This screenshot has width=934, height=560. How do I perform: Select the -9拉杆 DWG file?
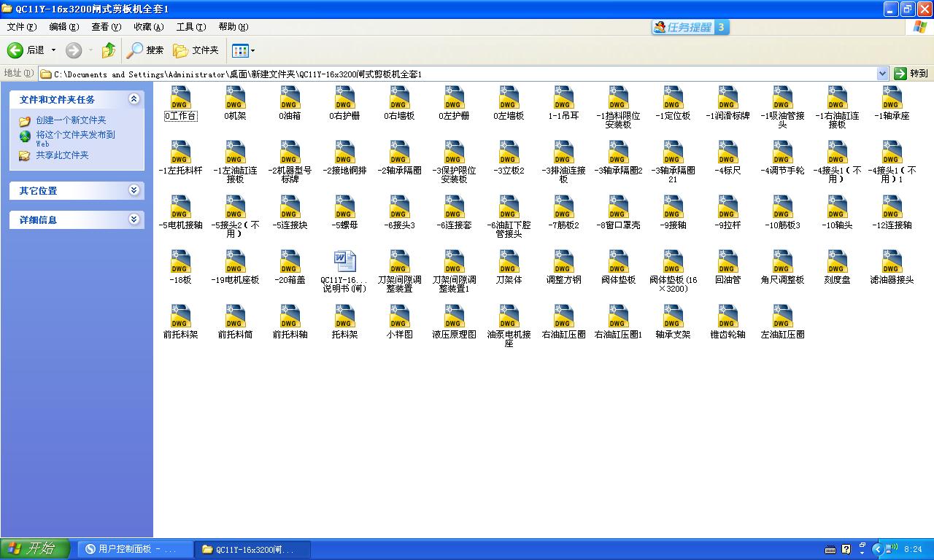coord(727,212)
